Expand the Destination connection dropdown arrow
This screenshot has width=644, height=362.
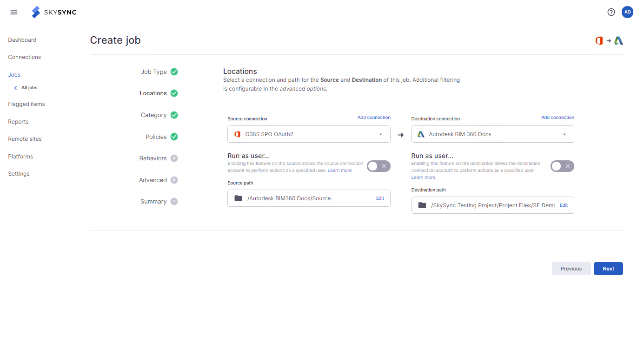pyautogui.click(x=564, y=134)
